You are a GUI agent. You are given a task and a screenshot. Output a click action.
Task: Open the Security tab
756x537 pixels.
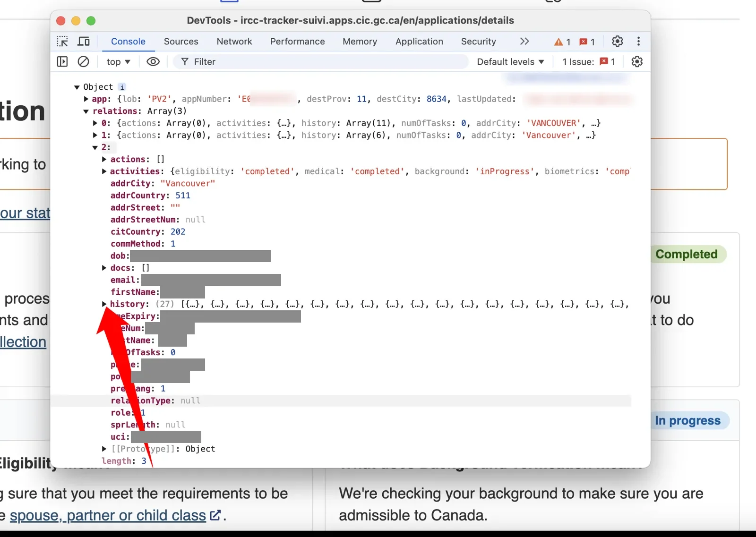(x=478, y=42)
